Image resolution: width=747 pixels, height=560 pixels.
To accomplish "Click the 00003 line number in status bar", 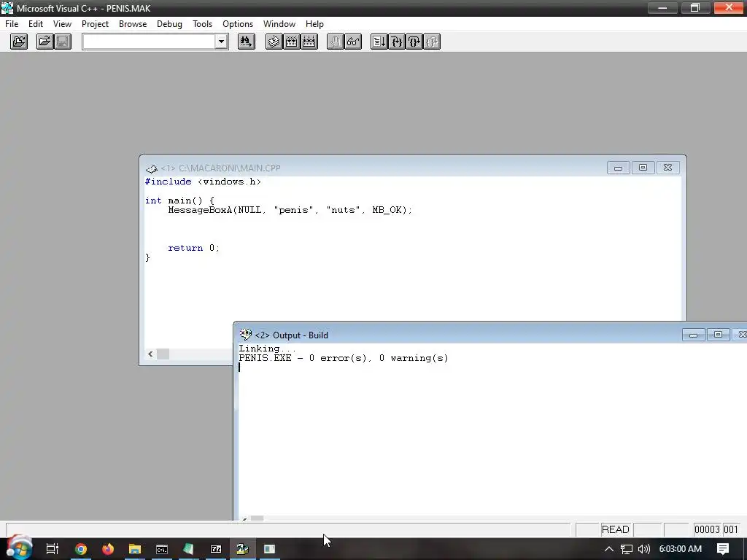I will coord(707,529).
